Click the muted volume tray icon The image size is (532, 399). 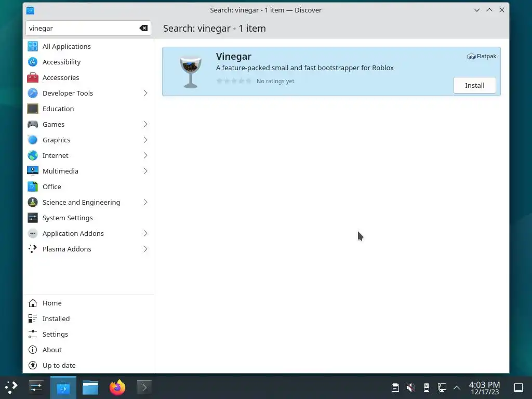(410, 388)
